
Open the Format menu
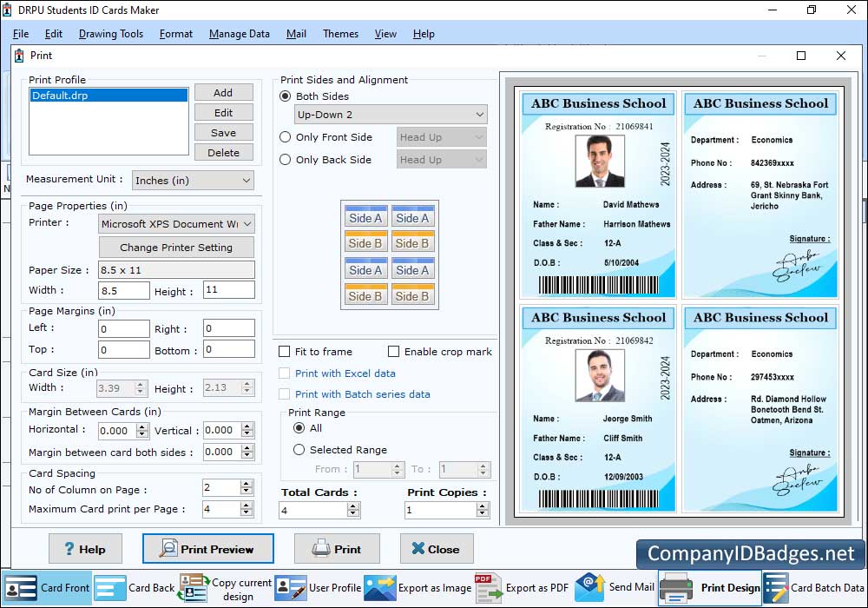point(176,34)
